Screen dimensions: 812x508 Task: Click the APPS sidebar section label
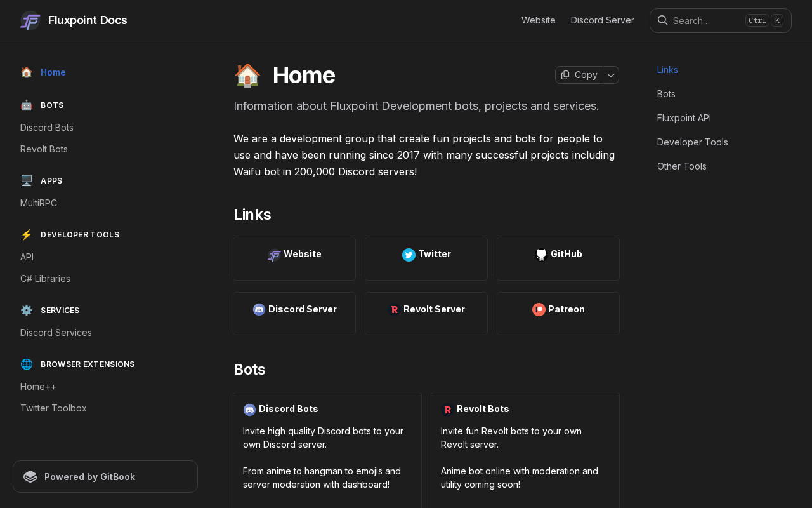point(51,181)
